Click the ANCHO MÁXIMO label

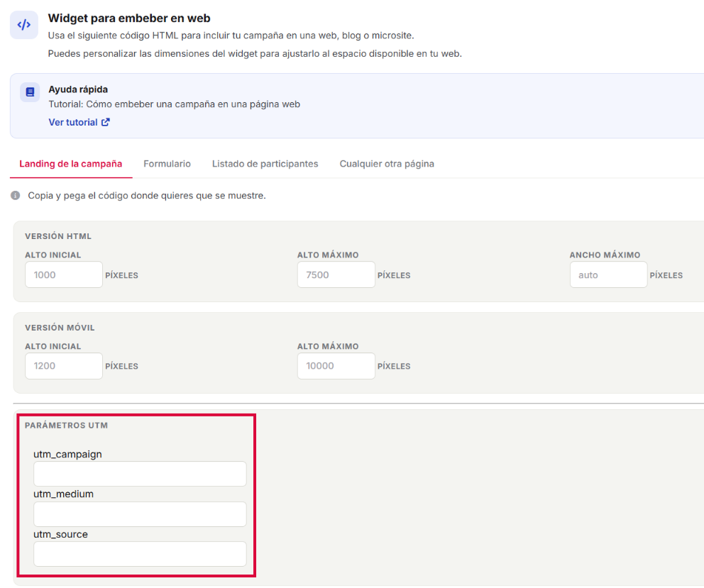tap(605, 255)
